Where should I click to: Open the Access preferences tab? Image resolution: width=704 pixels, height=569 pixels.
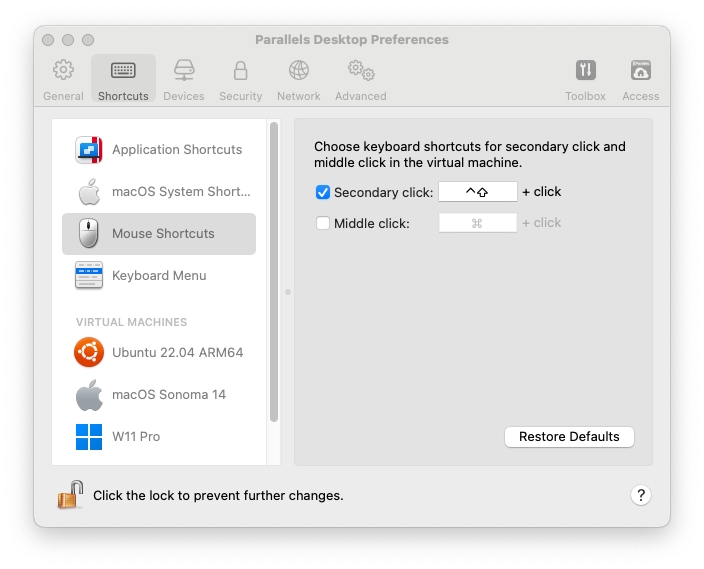click(x=640, y=79)
